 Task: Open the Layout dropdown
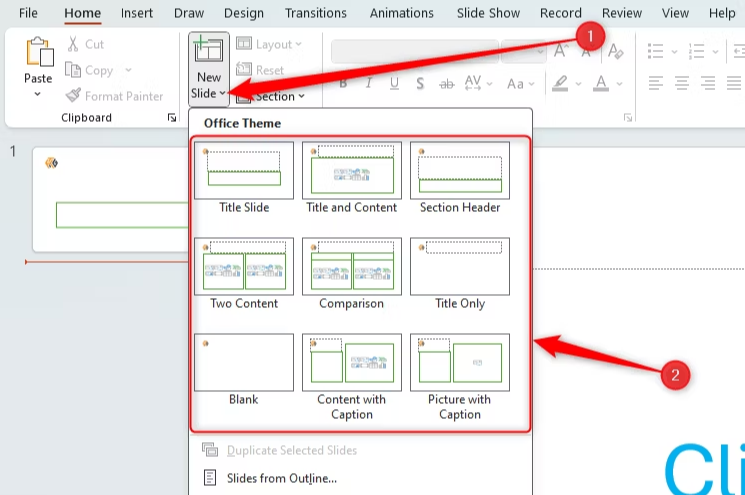click(269, 44)
